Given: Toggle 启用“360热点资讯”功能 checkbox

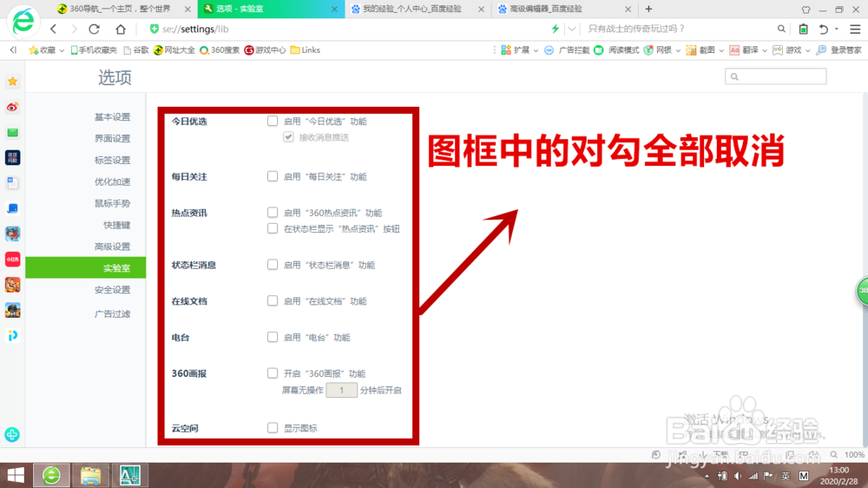Looking at the screenshot, I should point(273,212).
